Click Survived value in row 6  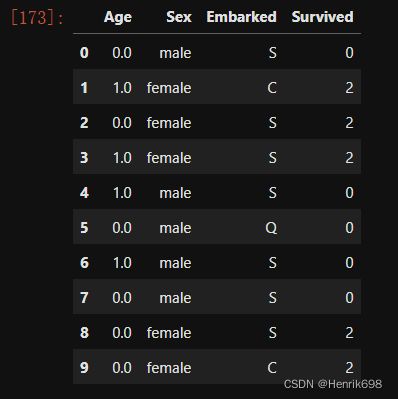tap(349, 263)
